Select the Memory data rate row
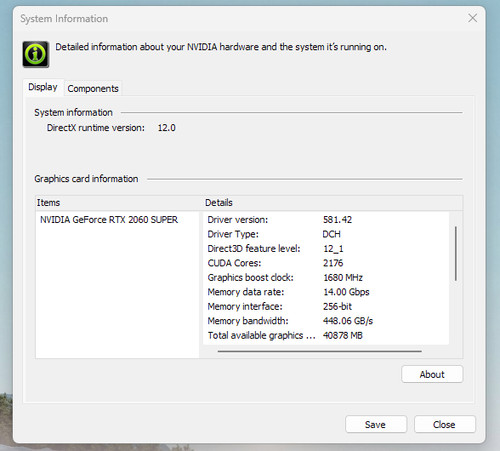The height and width of the screenshot is (451, 500). coord(326,292)
